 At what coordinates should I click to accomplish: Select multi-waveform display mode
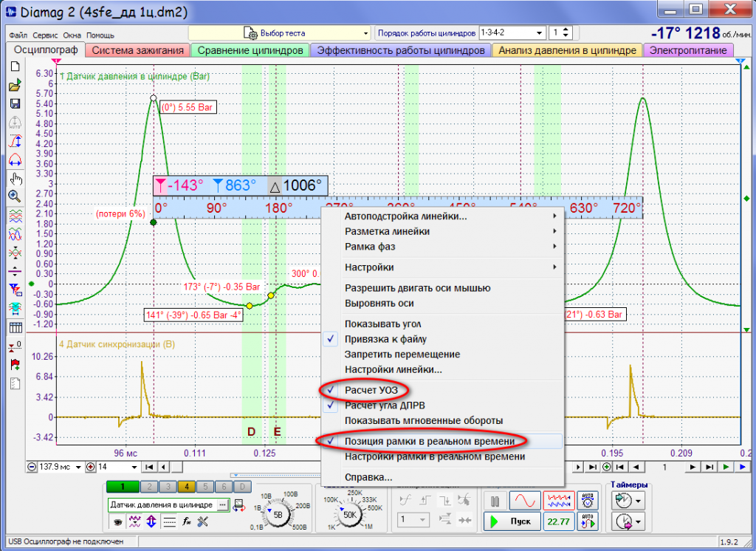coord(559,500)
